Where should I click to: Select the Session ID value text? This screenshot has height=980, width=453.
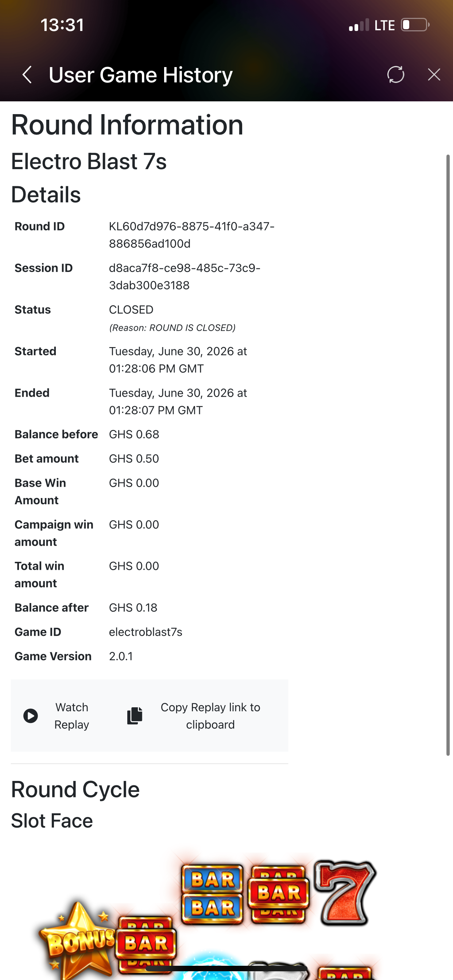tap(185, 277)
